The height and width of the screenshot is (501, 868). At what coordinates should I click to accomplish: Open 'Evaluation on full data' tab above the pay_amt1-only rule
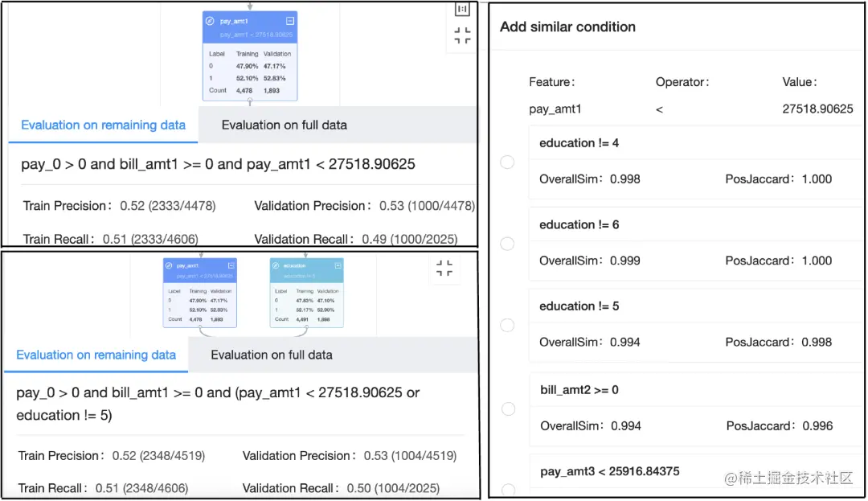tap(284, 125)
